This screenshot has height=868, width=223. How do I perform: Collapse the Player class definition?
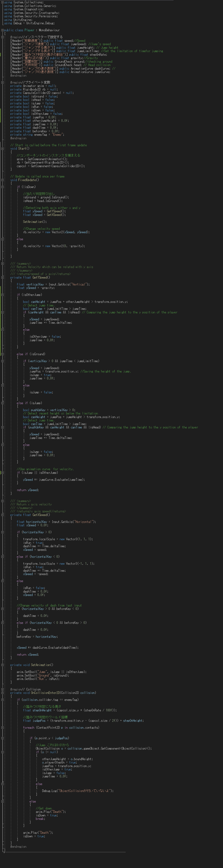tap(2, 30)
